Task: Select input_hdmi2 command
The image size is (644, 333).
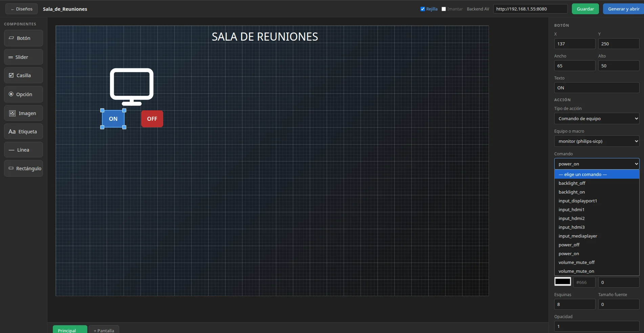Action: [x=597, y=218]
